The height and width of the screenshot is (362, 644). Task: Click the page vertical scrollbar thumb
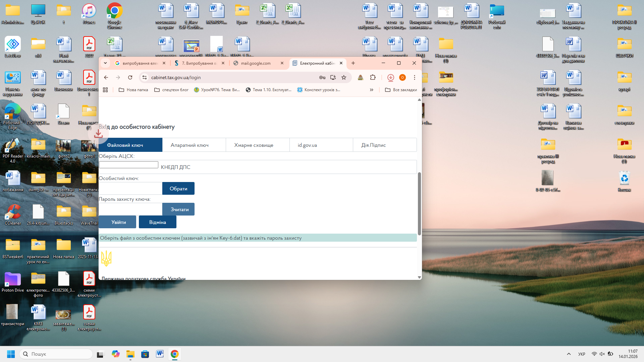[419, 203]
